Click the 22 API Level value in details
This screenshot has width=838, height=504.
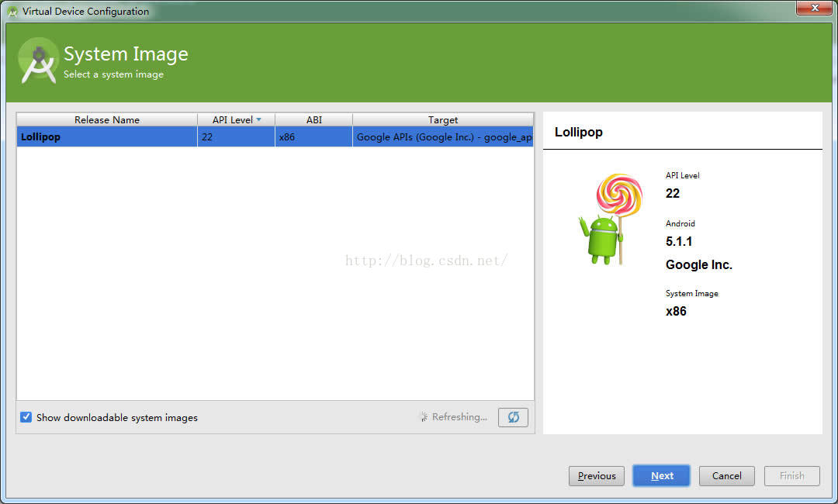coord(672,193)
